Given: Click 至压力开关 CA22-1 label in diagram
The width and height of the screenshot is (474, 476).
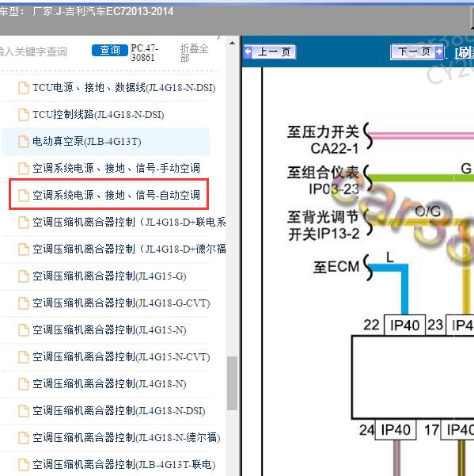Looking at the screenshot, I should click(324, 140).
